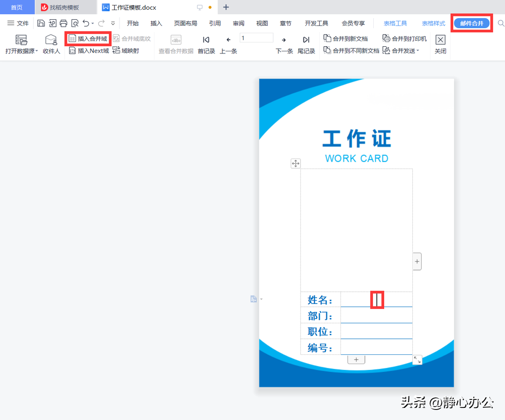Click the 部门： label cell

pyautogui.click(x=321, y=315)
